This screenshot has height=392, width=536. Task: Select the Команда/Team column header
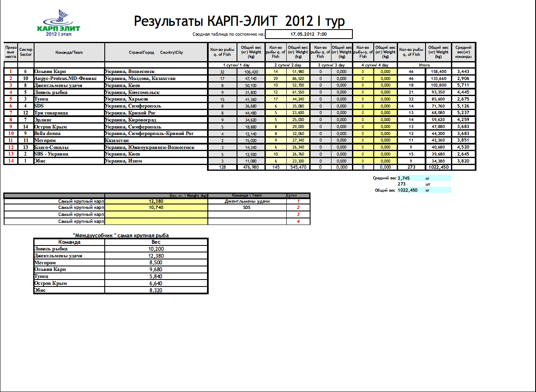click(69, 53)
